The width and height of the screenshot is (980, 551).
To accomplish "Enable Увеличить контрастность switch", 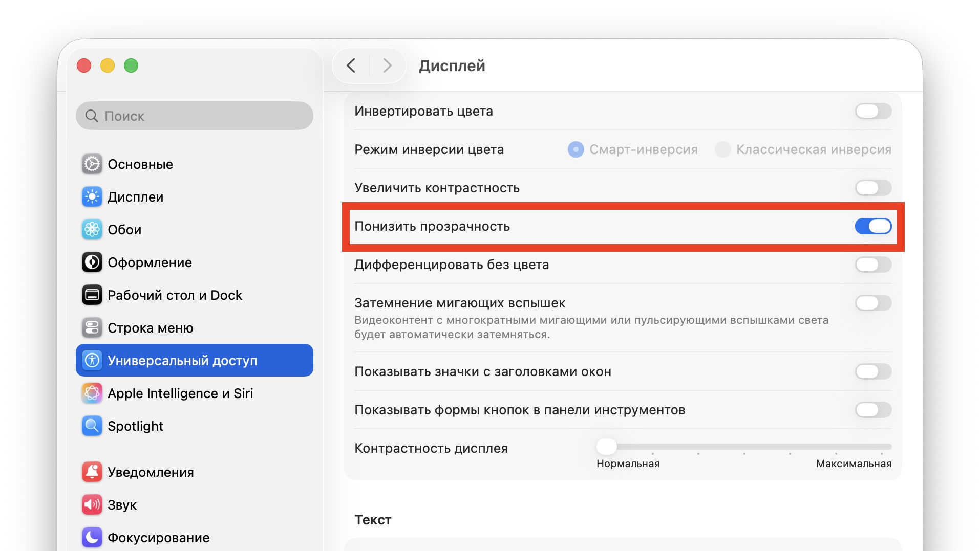I will point(874,188).
